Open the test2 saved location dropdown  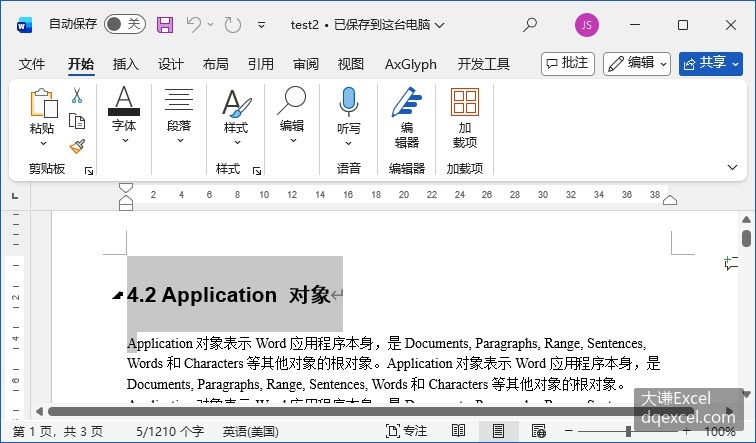pos(439,25)
